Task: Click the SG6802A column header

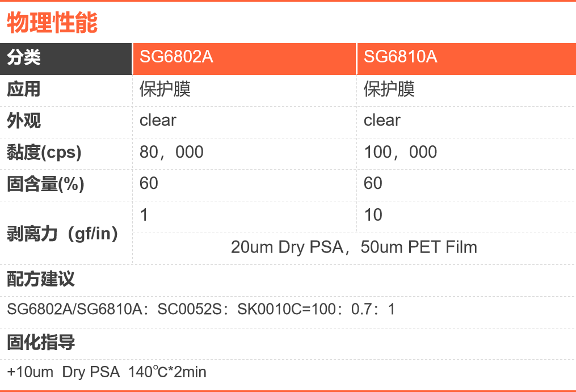Action: point(176,57)
